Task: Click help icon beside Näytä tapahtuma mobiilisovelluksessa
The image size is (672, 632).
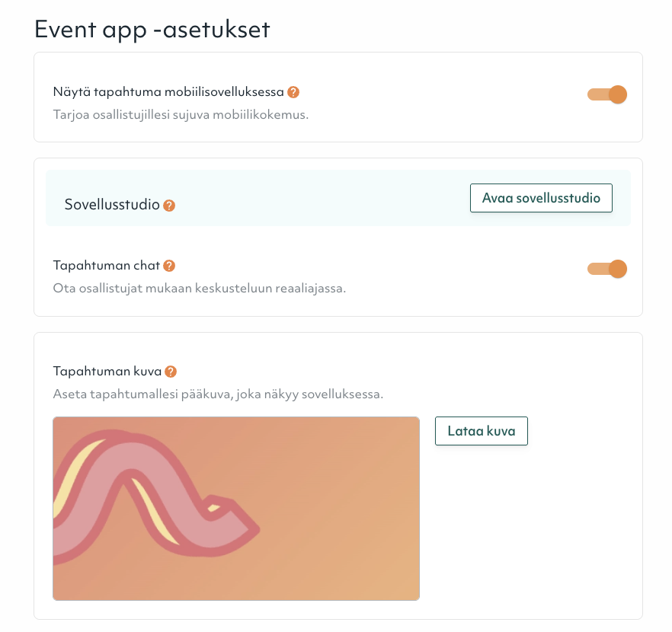Action: tap(293, 92)
